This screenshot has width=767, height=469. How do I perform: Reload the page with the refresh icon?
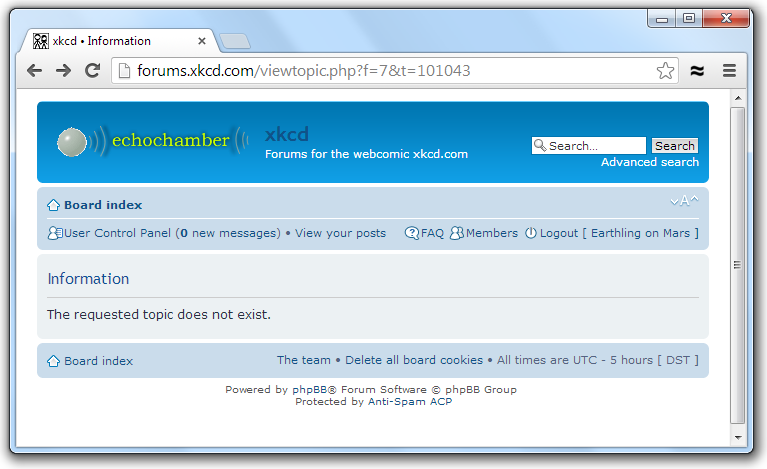[x=92, y=70]
